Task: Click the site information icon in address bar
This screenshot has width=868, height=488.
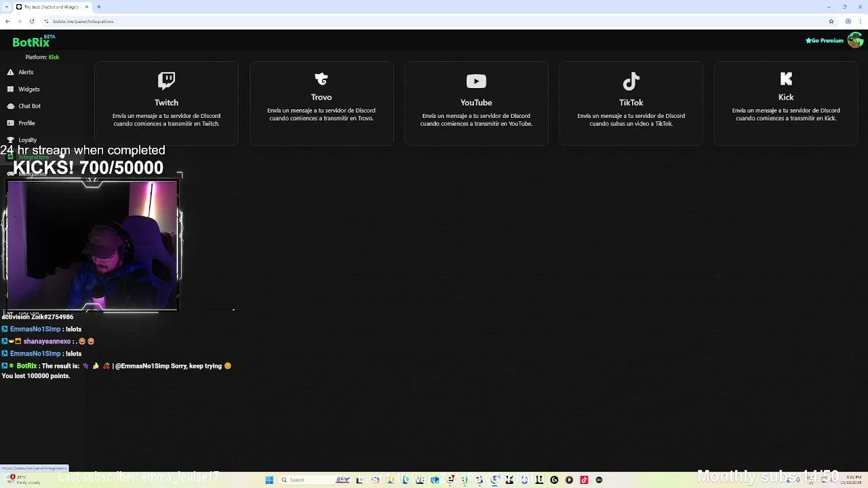Action: click(x=45, y=21)
